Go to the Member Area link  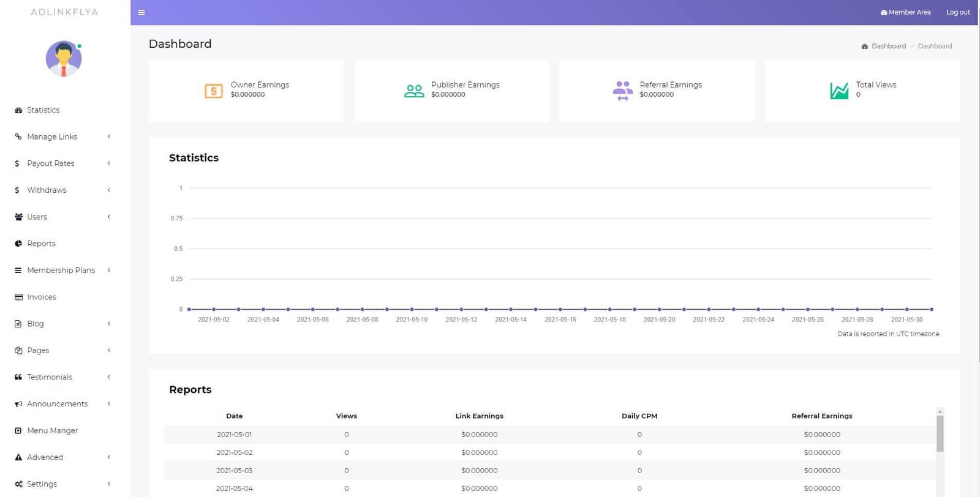[906, 12]
